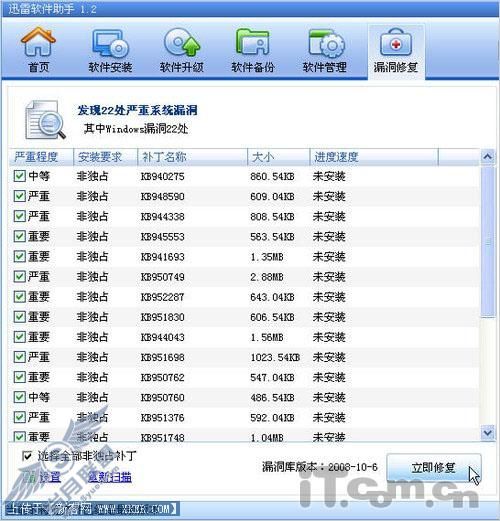Deselect the KB941693 patch checkbox

20,256
